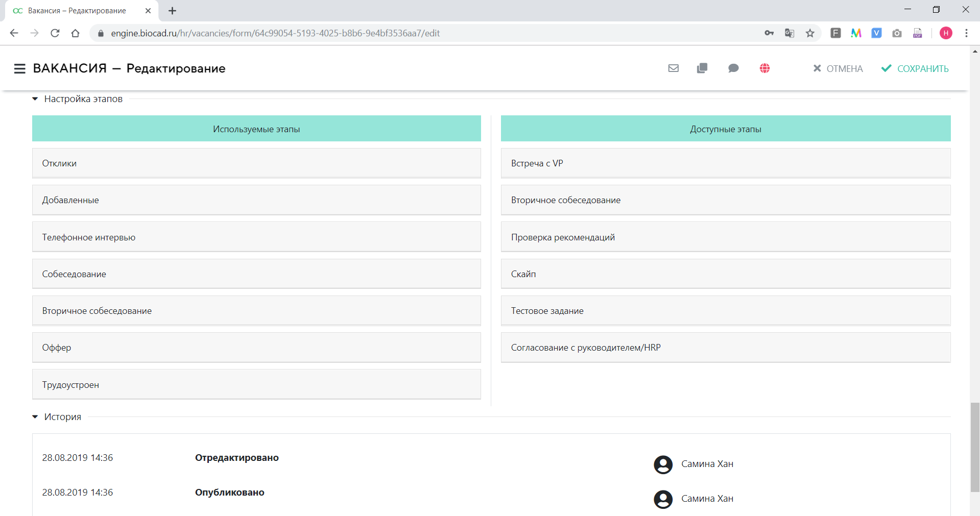Click ОТМЕНА to cancel editing
980x516 pixels.
coord(838,68)
